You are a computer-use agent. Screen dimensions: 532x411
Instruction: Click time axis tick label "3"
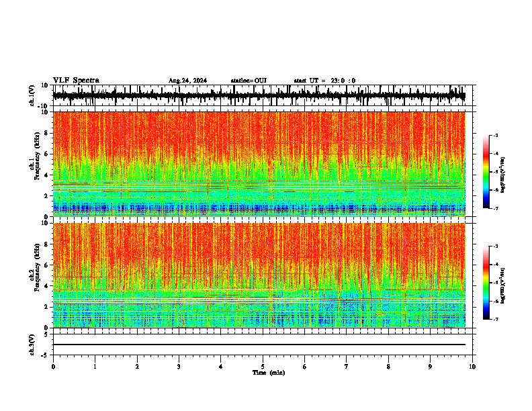coord(179,367)
